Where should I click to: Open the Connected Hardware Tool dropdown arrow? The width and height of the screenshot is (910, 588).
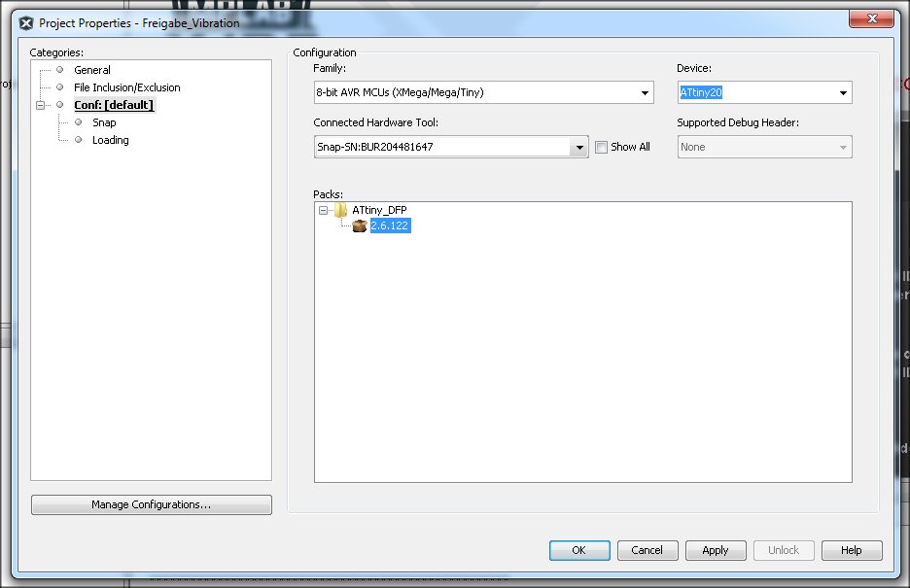tap(579, 148)
